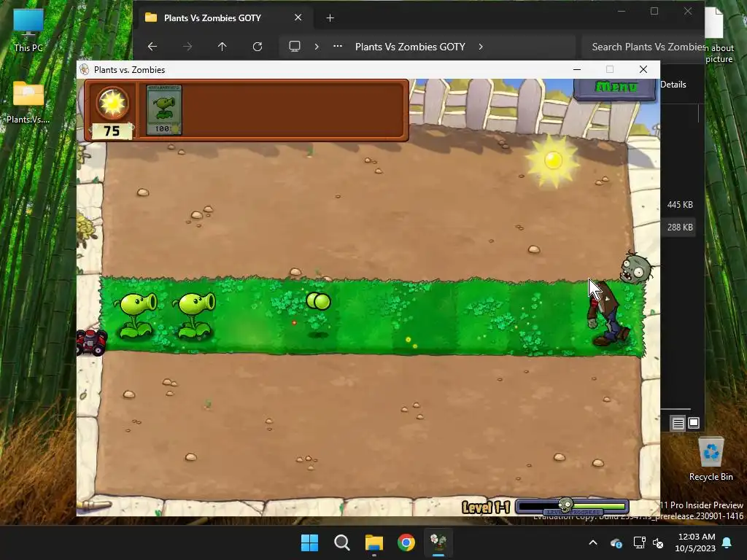747x560 pixels.
Task: Close the Plants vs. Zombies window
Action: 643,69
